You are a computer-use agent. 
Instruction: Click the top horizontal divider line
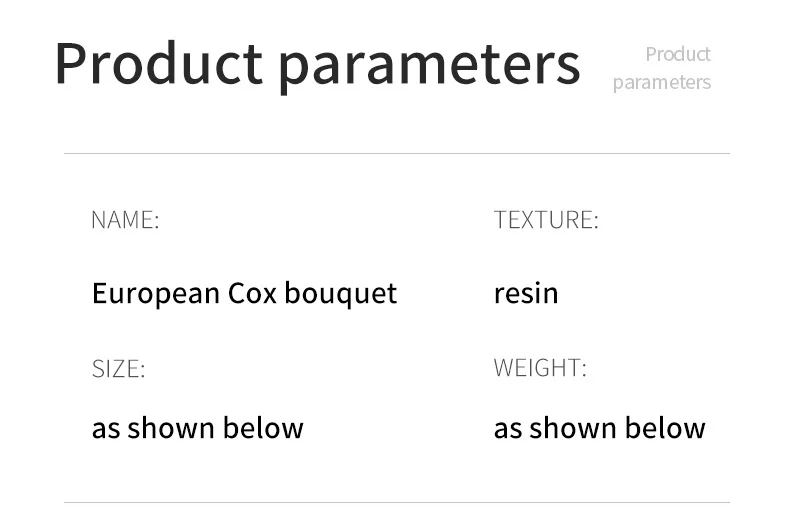[396, 154]
